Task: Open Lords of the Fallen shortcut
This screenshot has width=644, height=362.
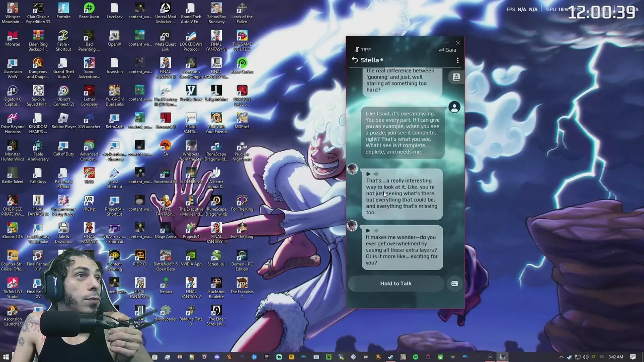Action: click(242, 14)
